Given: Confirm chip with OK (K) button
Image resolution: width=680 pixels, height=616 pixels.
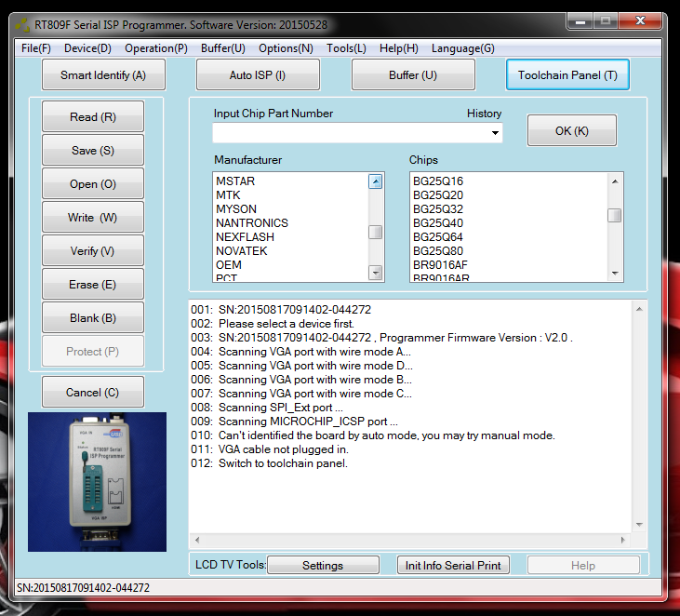Looking at the screenshot, I should [571, 130].
